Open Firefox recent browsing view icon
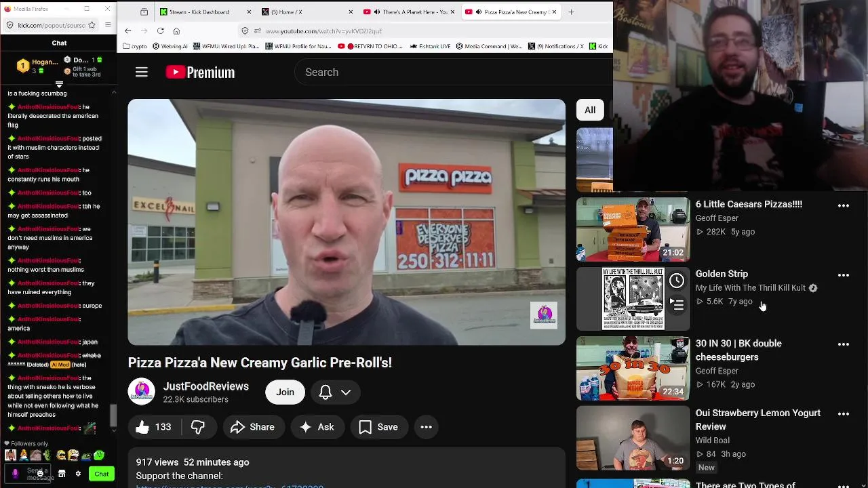The image size is (868, 488). 144,12
